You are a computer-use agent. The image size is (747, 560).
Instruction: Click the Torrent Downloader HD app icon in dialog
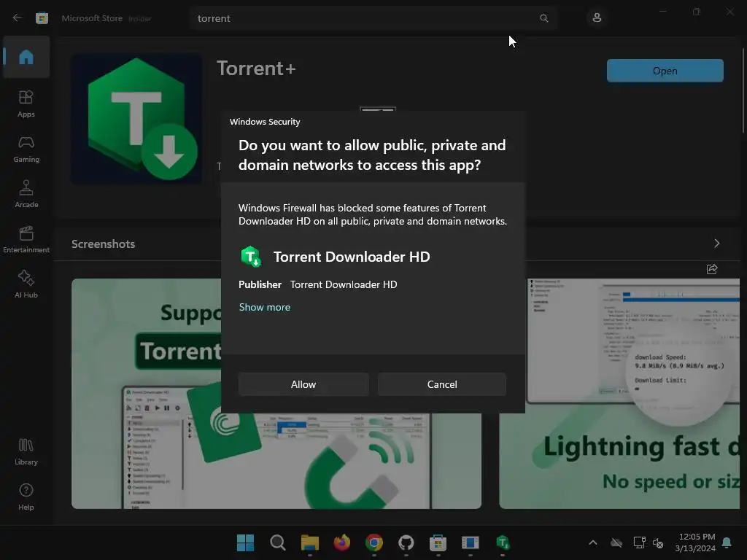[251, 257]
